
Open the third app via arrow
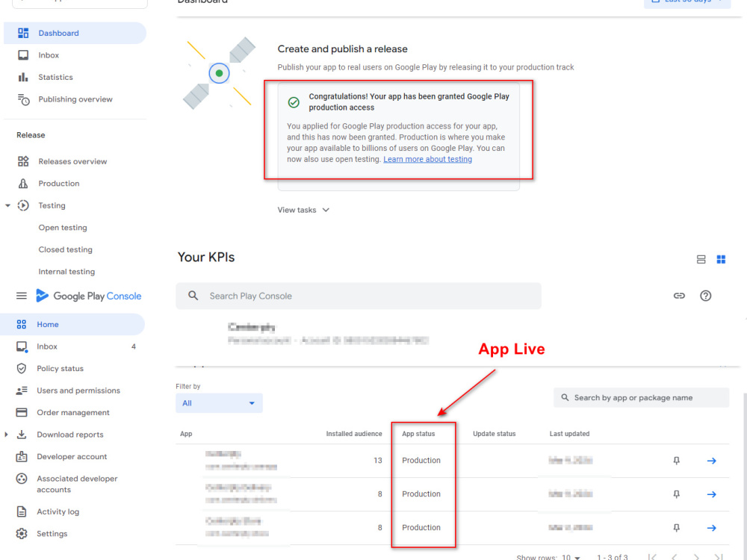click(711, 528)
